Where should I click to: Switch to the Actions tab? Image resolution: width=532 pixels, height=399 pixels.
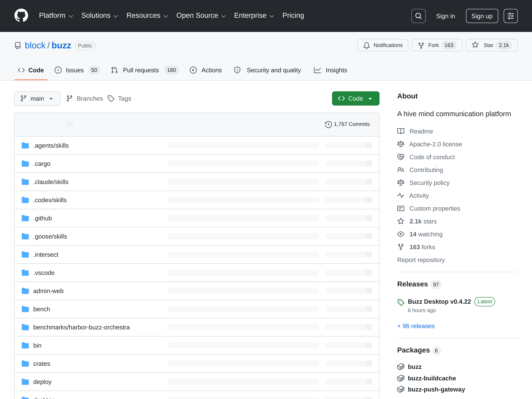click(206, 70)
